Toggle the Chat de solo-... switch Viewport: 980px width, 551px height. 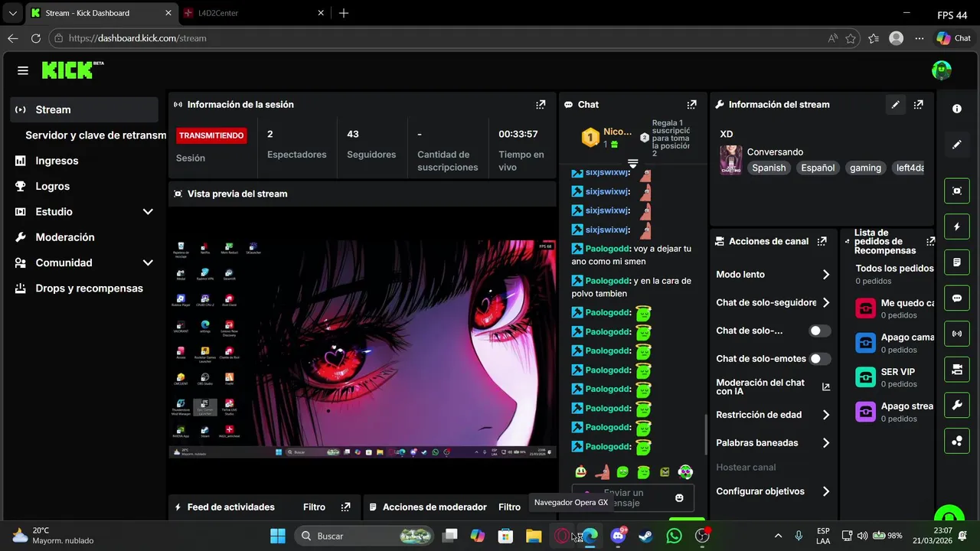tap(820, 331)
